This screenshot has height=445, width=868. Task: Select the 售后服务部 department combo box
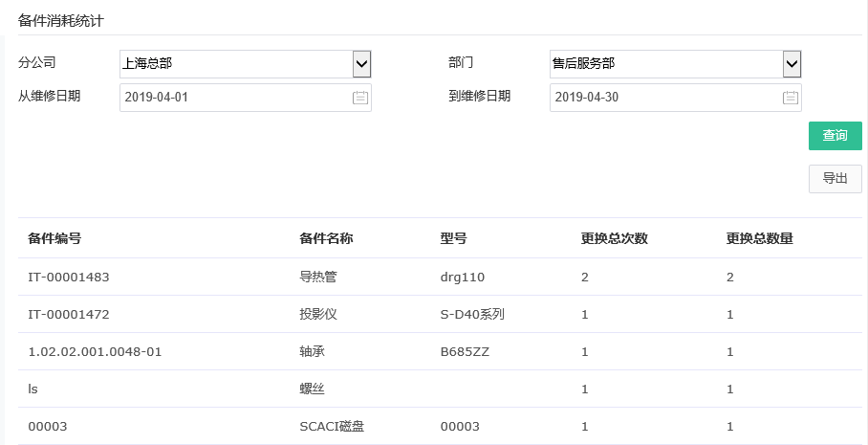(664, 64)
